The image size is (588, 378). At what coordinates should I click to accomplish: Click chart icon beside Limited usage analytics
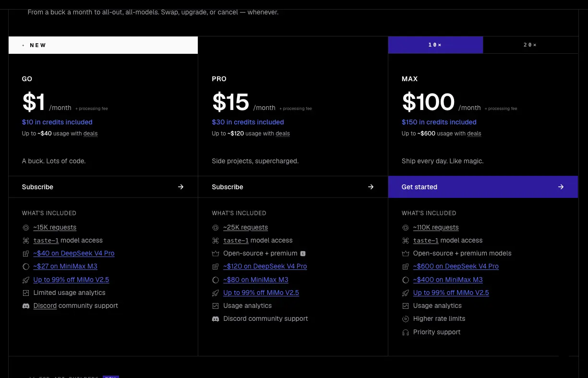click(26, 293)
